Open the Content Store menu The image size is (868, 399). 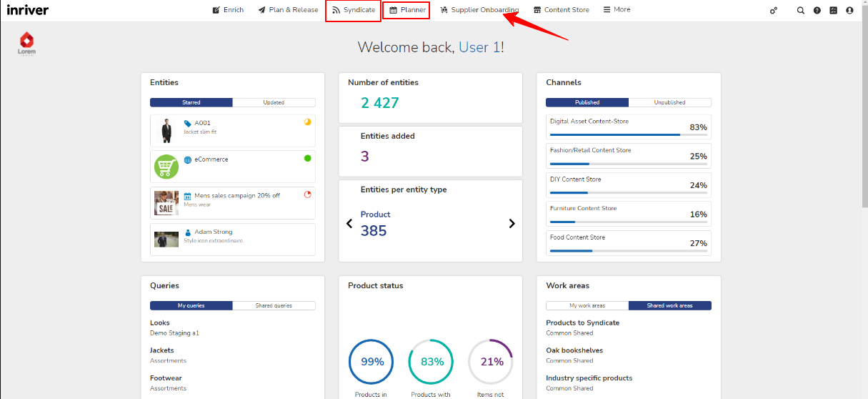(x=562, y=10)
